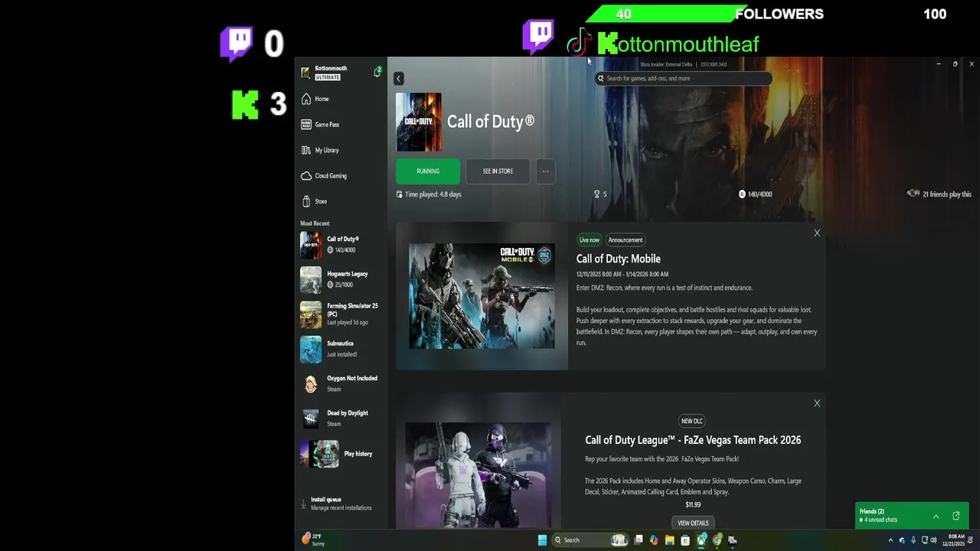980x551 pixels.
Task: Click the gamerscore icon showing 140/4000
Action: pos(742,194)
